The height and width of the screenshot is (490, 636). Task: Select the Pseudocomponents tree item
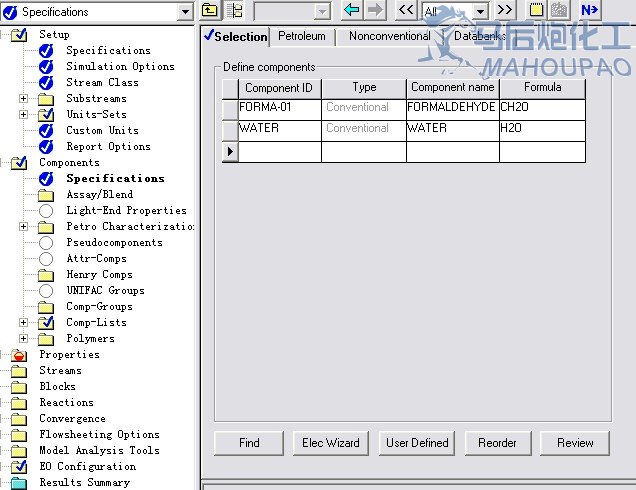click(x=113, y=243)
